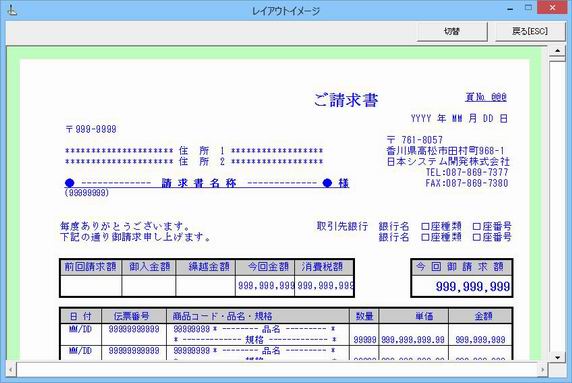The image size is (572, 383).
Task: Click the 〒 761-8057 company postal code
Action: tap(415, 140)
